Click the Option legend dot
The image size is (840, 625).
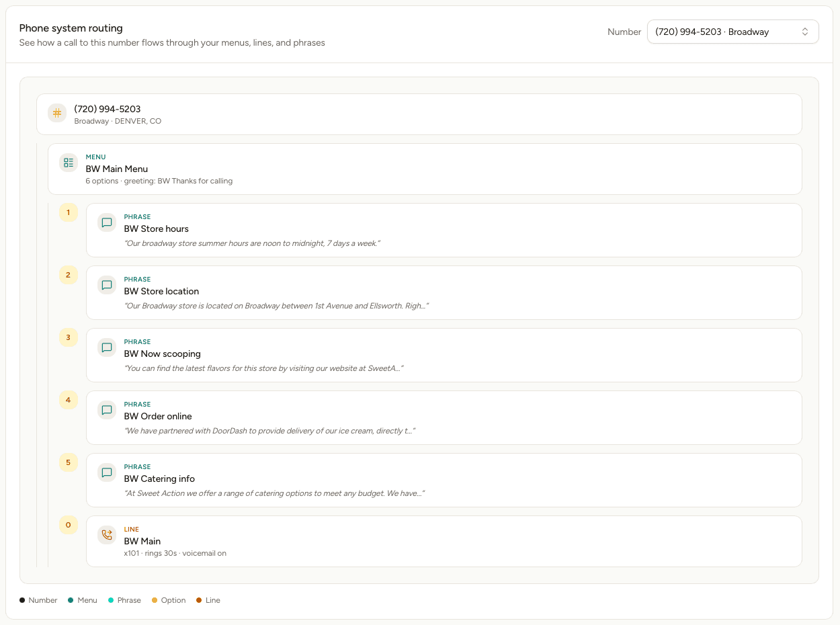click(155, 600)
